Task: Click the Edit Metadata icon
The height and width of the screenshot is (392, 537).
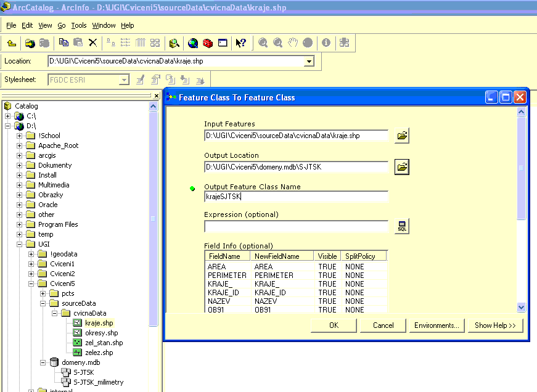Action: tap(141, 80)
